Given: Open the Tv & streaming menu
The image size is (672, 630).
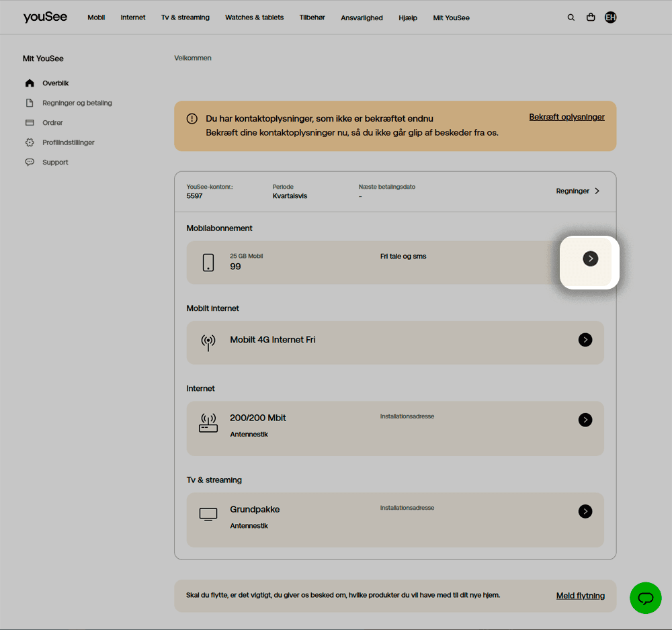Looking at the screenshot, I should click(185, 17).
